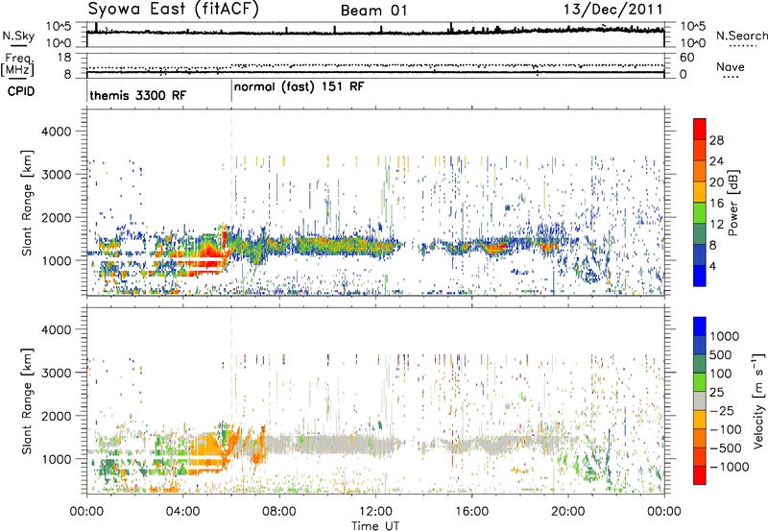Viewport: 768px width, 532px height.
Task: Click the '4' tick on power colorbar
Action: pos(712,267)
